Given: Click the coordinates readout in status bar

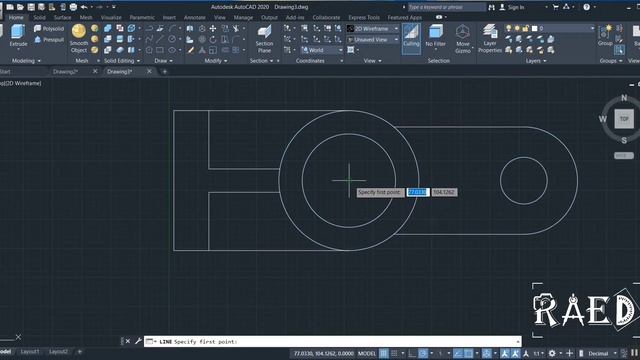Looking at the screenshot, I should point(323,353).
